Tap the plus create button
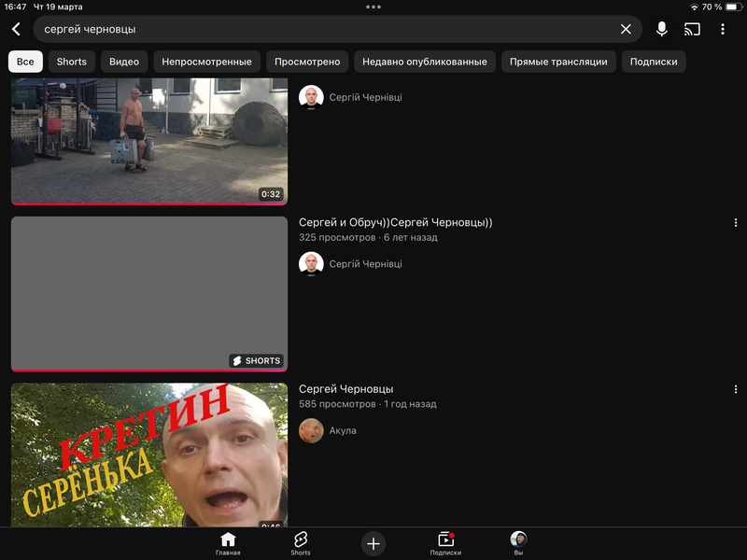This screenshot has width=747, height=560. (x=373, y=543)
